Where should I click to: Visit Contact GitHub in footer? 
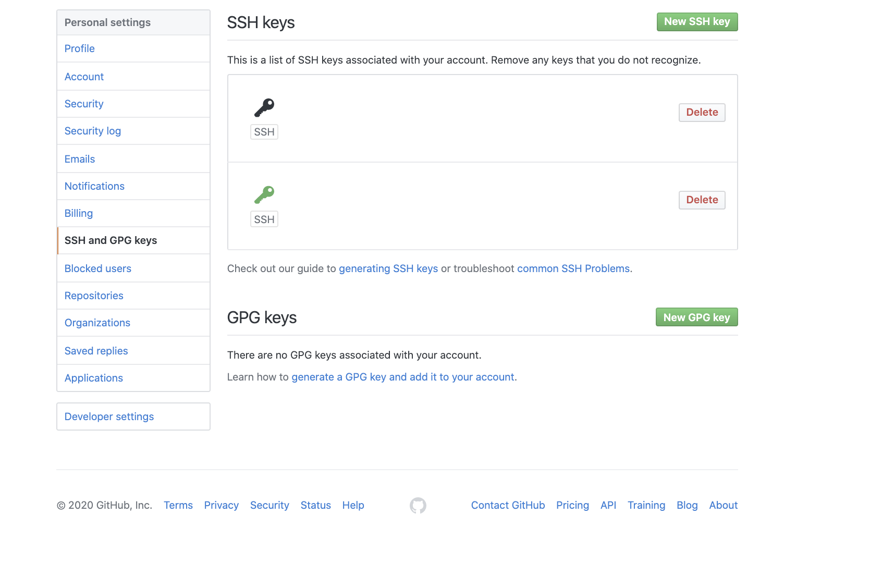(x=508, y=505)
